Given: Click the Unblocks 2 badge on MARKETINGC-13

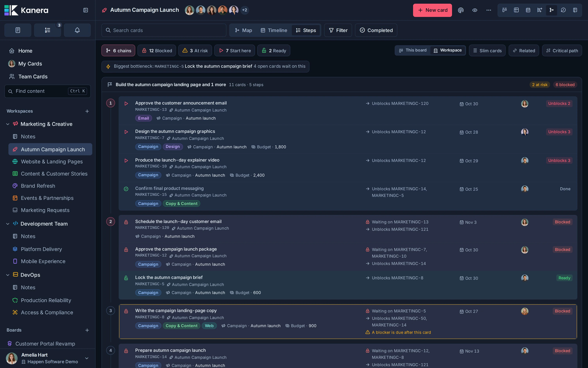Looking at the screenshot, I should (559, 103).
